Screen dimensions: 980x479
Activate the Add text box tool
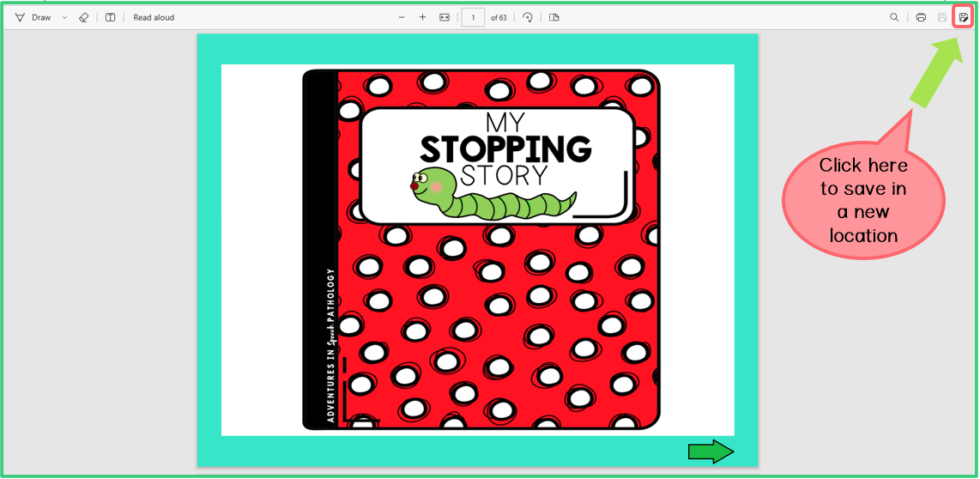(110, 17)
